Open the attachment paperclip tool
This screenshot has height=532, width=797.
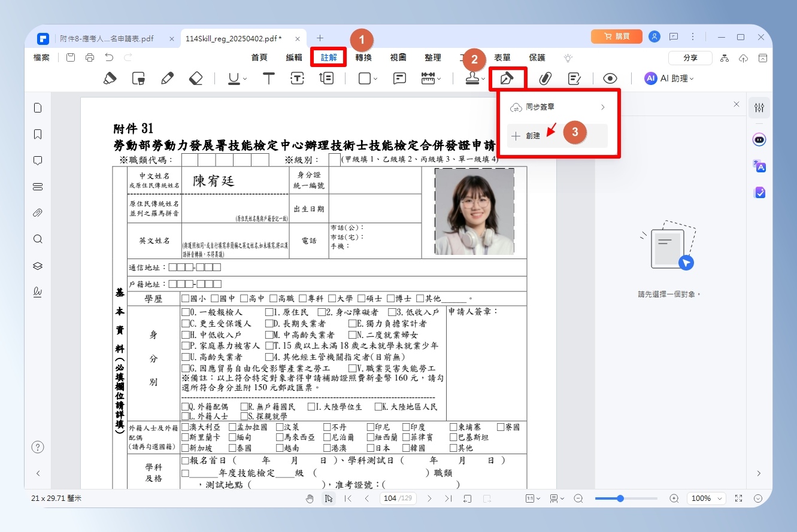click(x=545, y=78)
